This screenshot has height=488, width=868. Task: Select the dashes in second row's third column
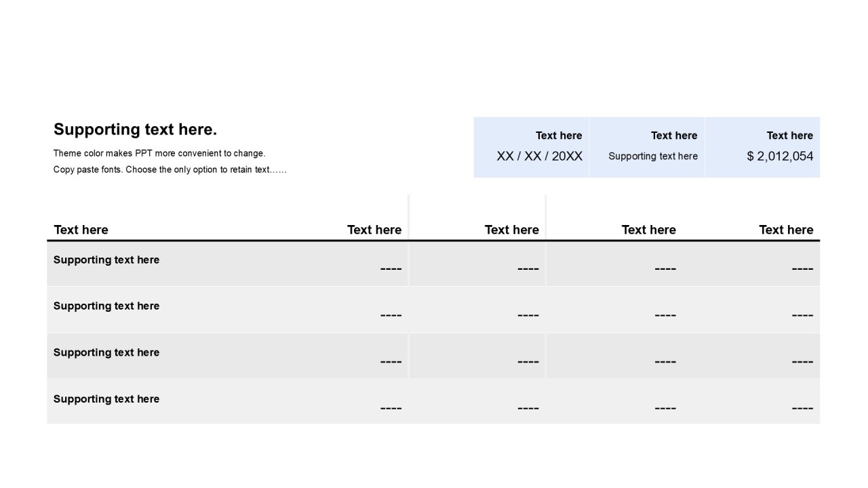pyautogui.click(x=528, y=315)
